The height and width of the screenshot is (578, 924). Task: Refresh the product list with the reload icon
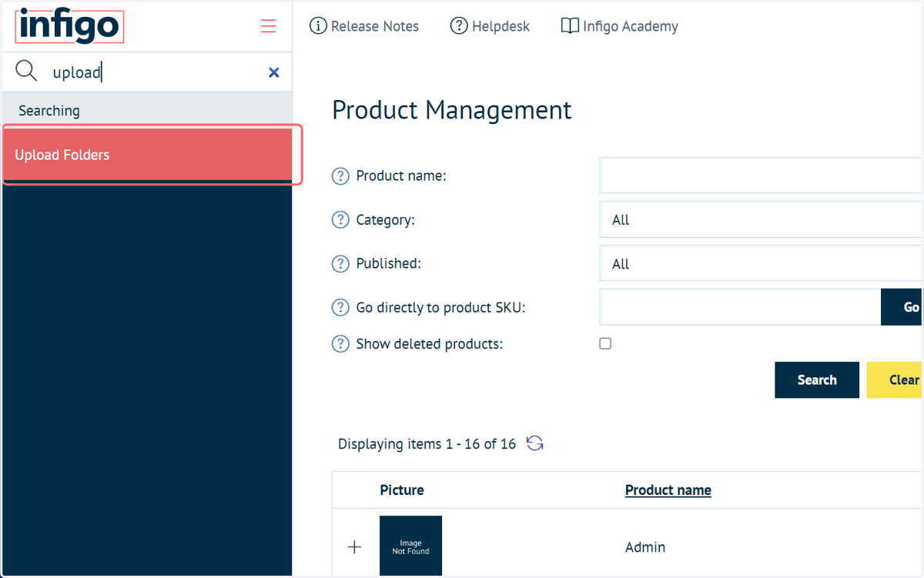pos(535,443)
